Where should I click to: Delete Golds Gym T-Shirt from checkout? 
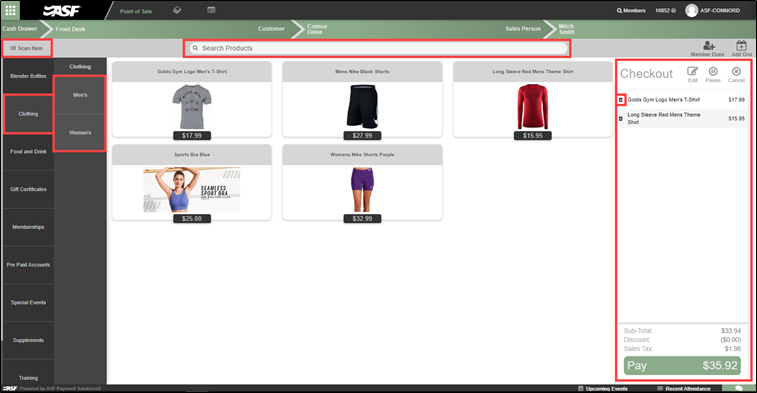point(621,100)
